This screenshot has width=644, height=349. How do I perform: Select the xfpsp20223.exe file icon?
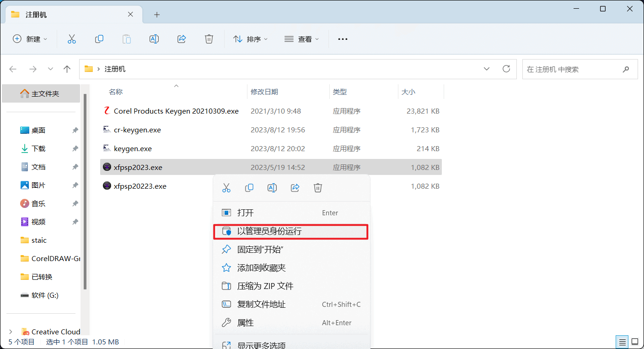pyautogui.click(x=107, y=186)
